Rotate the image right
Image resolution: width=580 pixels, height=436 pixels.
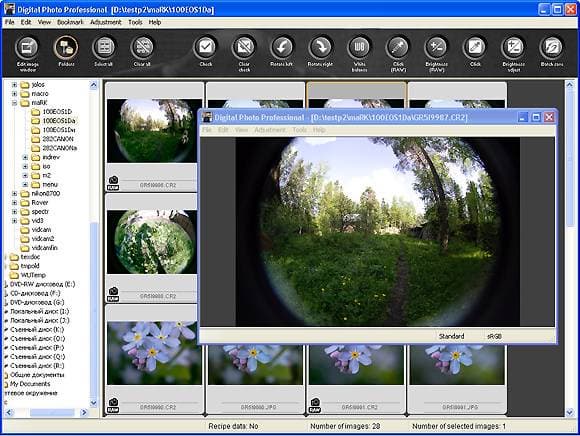[321, 48]
